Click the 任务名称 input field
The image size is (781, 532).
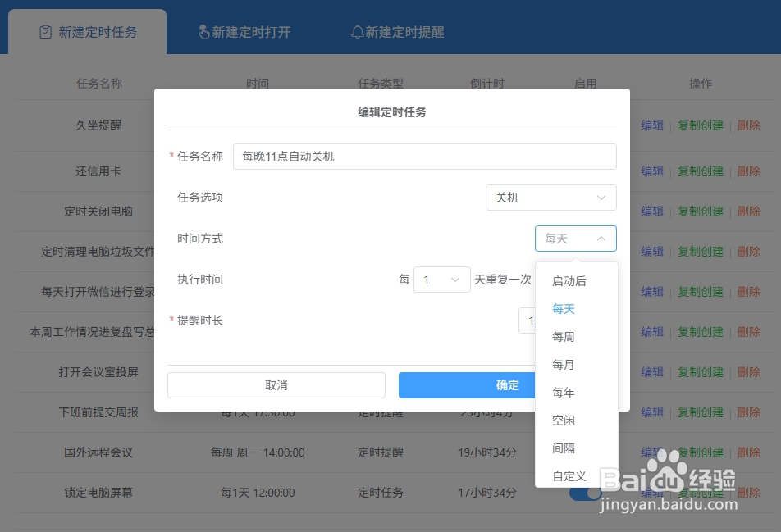pos(424,157)
